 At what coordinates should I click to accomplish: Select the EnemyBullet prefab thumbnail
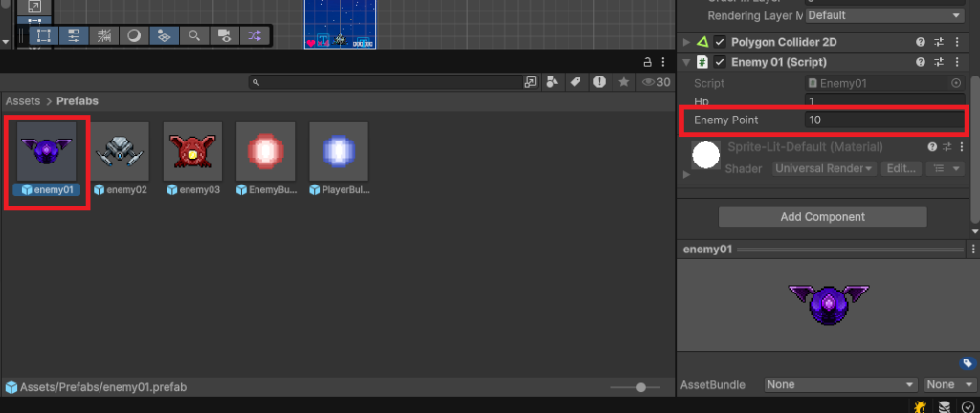pyautogui.click(x=266, y=152)
